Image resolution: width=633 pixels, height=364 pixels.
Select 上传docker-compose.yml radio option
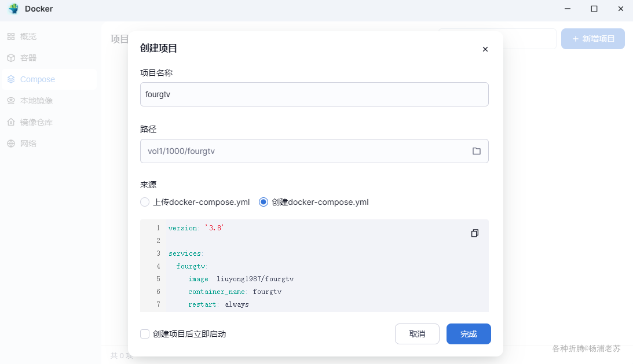(145, 202)
